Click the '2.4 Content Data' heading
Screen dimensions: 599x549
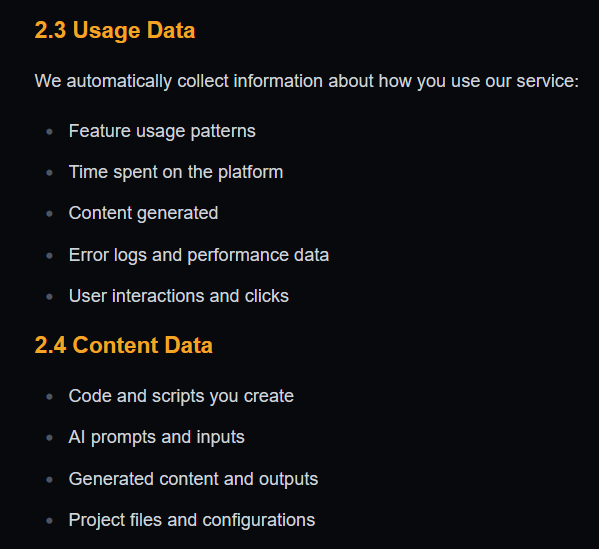123,345
